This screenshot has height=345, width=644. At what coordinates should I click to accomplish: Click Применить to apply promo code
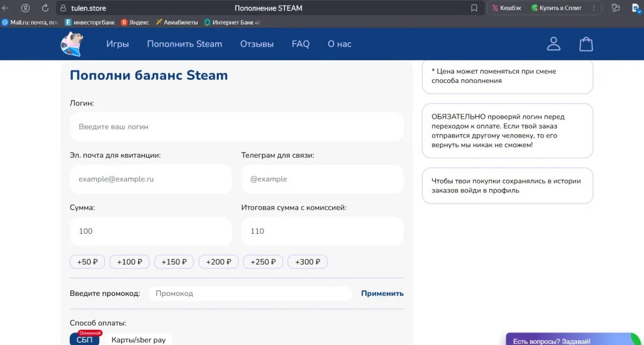click(382, 293)
